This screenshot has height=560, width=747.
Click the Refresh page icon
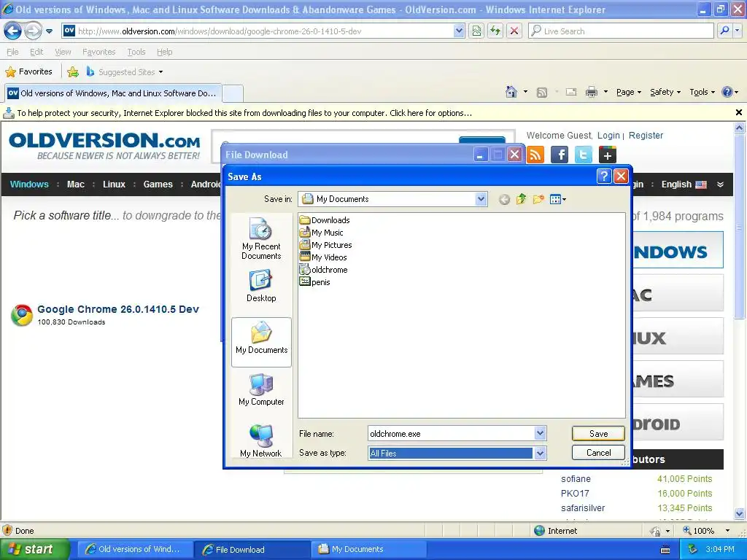click(495, 31)
